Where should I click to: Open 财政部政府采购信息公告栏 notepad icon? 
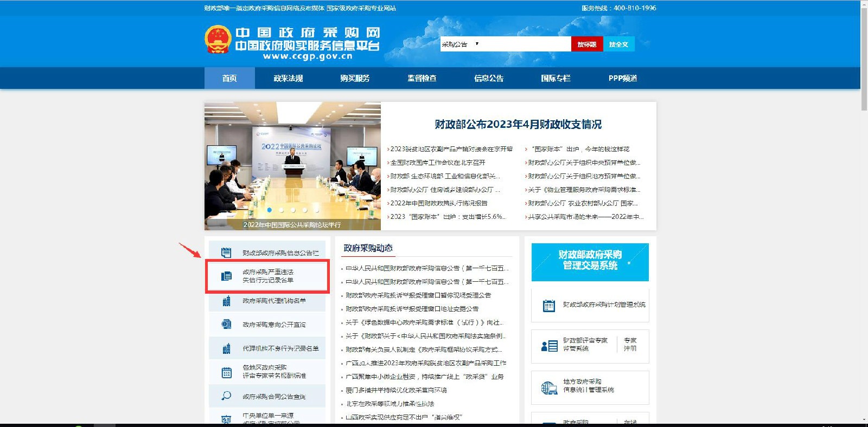(226, 253)
